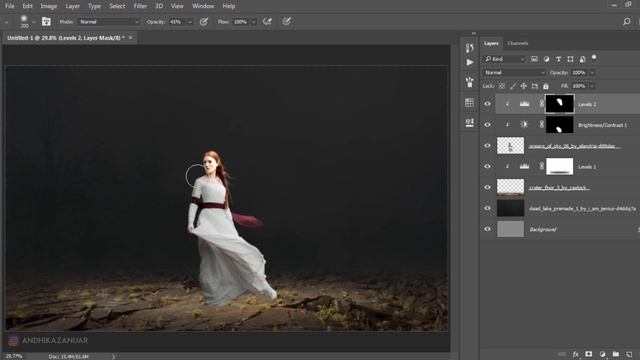Filter layers by shape layers icon
640x360 pixels.
click(570, 59)
